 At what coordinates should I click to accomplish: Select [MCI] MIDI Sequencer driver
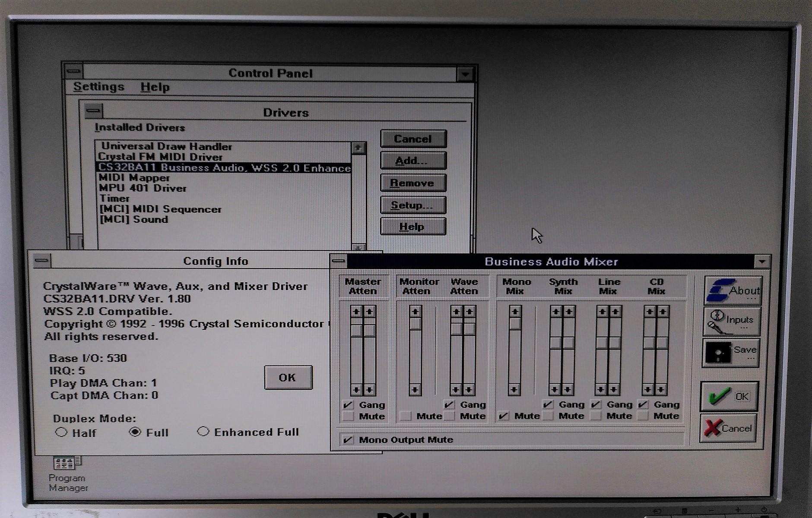[x=224, y=209]
